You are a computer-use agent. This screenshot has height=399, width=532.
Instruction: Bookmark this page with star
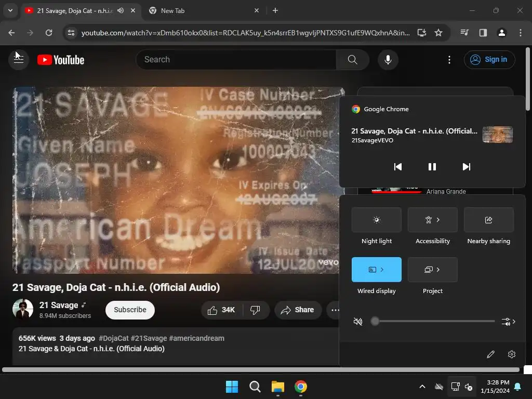pyautogui.click(x=438, y=33)
